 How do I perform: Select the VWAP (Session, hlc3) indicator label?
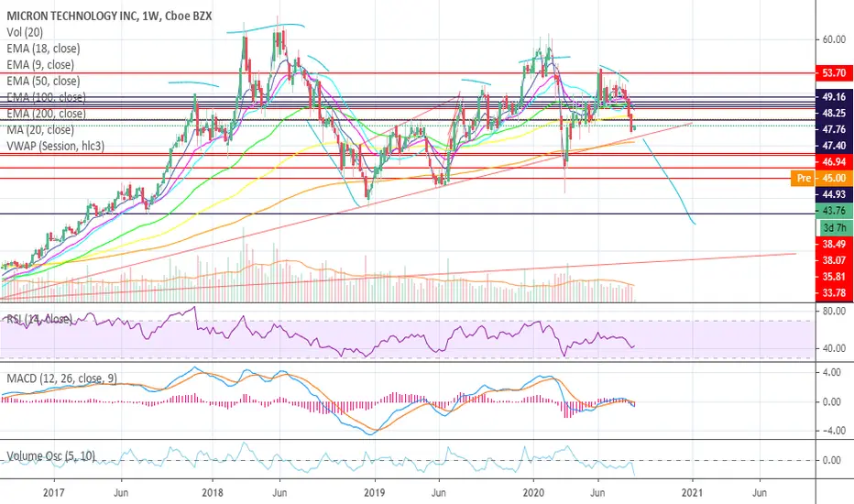click(56, 146)
